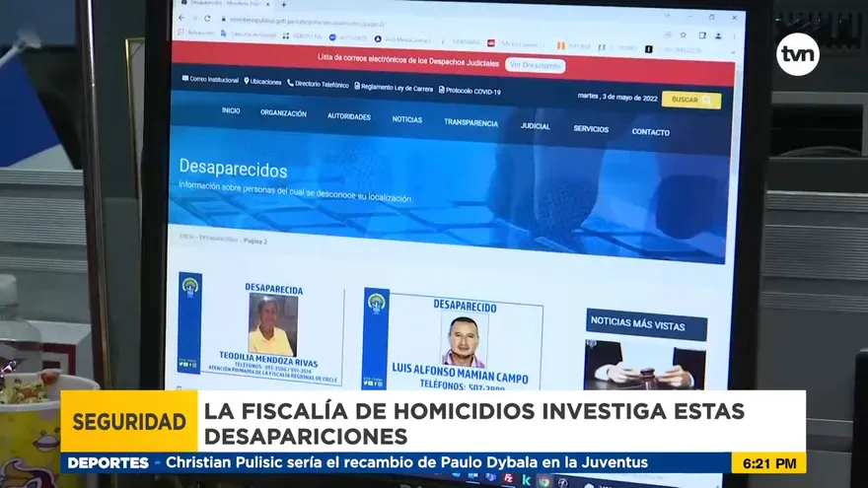Click the greyed forward arrow in Chrome
This screenshot has width=868, height=488.
point(194,19)
